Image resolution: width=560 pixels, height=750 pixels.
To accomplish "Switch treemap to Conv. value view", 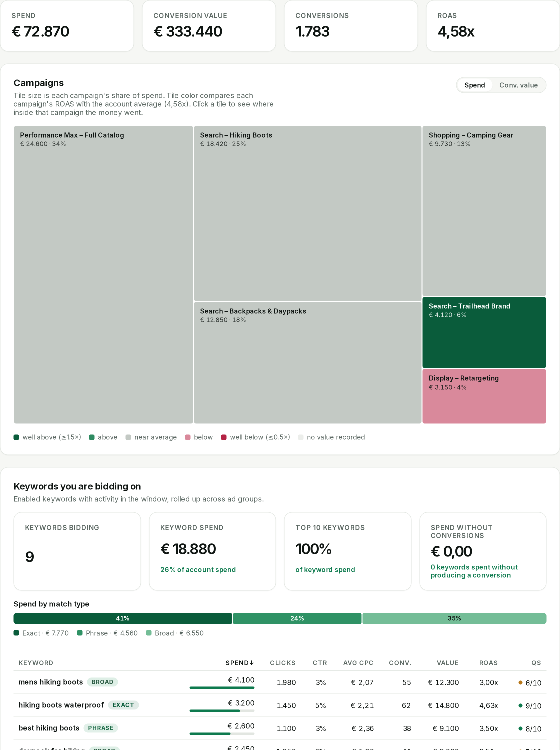I will pyautogui.click(x=518, y=85).
